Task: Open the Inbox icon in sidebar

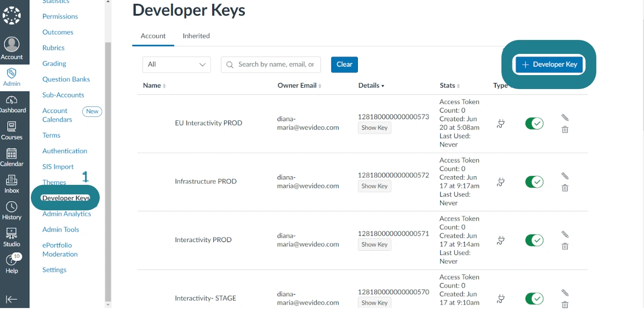Action: pyautogui.click(x=12, y=180)
